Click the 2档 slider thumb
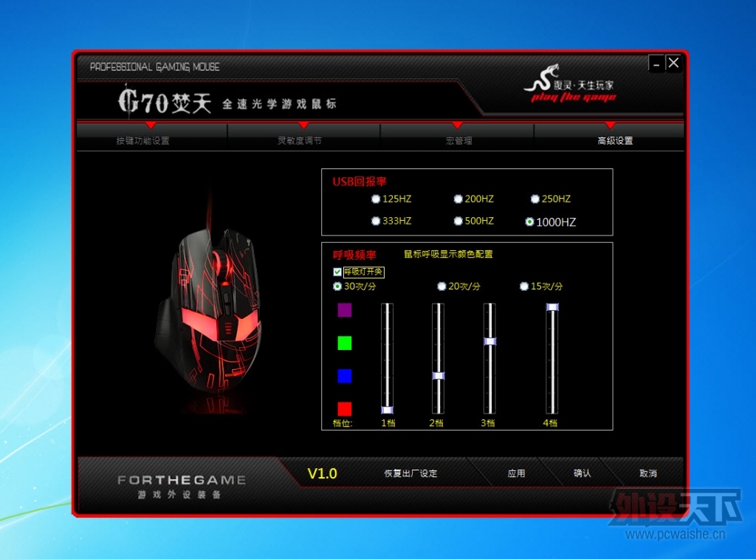The height and width of the screenshot is (559, 756). point(439,376)
